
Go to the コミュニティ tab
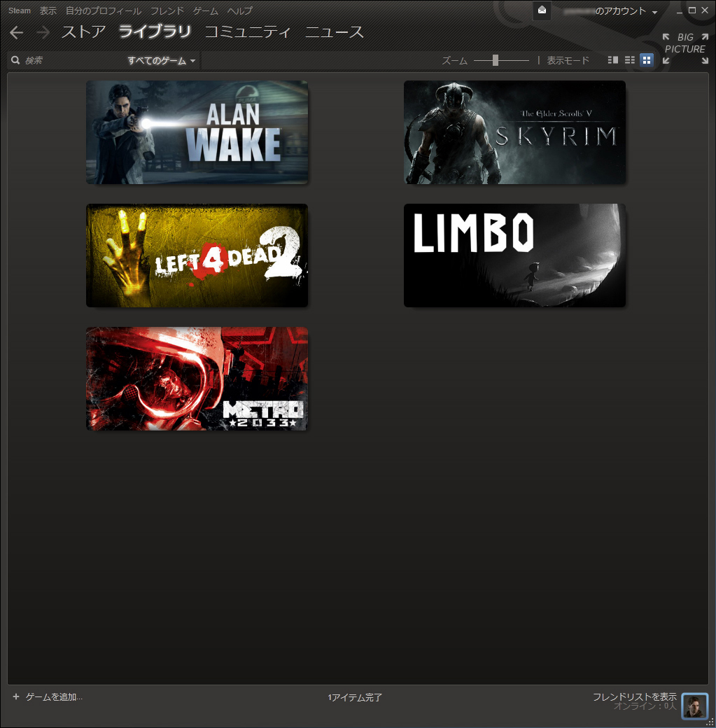pyautogui.click(x=248, y=31)
